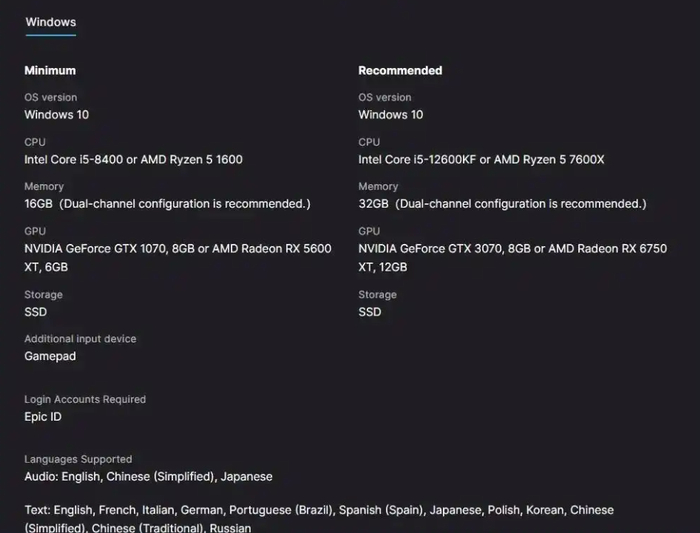This screenshot has height=533, width=700.
Task: Click the Additional input device label
Action: click(x=80, y=339)
